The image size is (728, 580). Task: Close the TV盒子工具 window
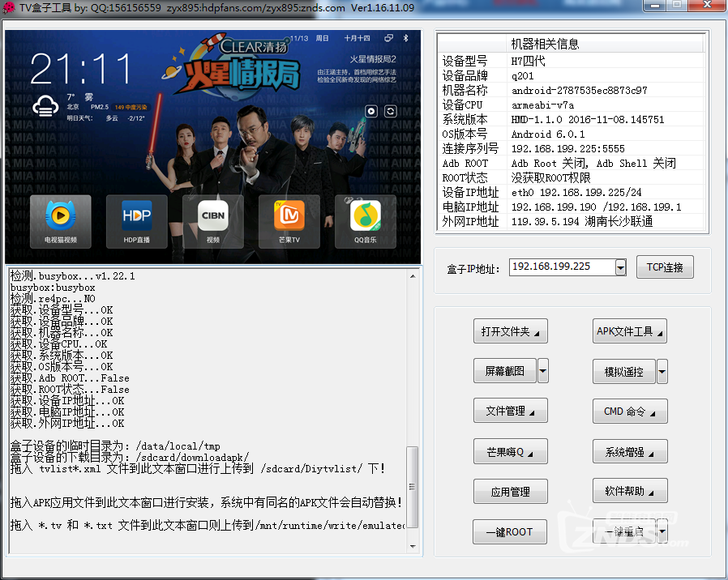coord(707,5)
